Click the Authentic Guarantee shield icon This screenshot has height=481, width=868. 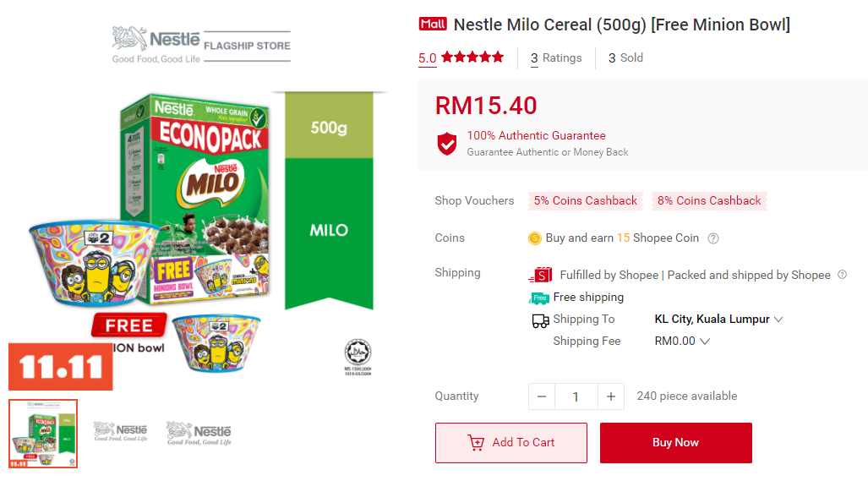tap(447, 143)
